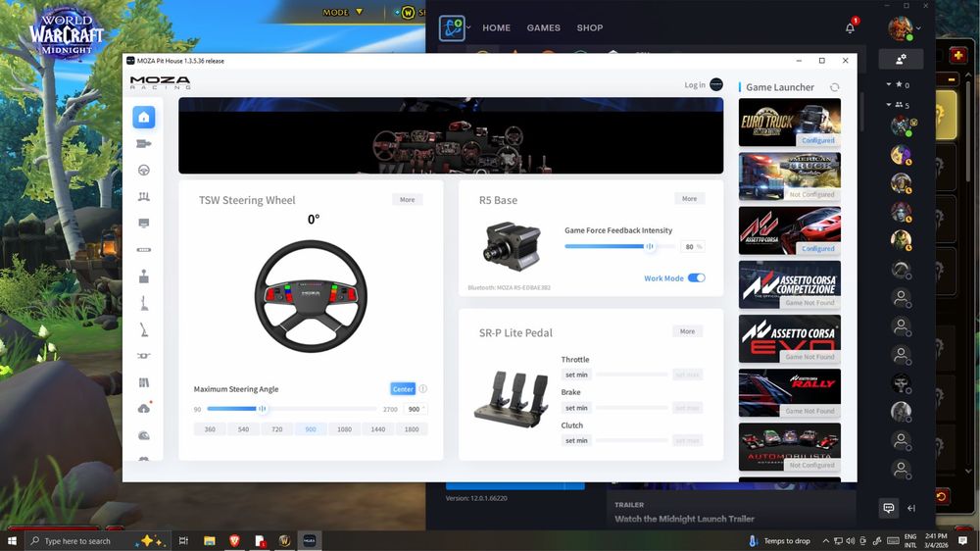
Task: Open the Battle.net profile avatar dropdown
Action: 905,28
